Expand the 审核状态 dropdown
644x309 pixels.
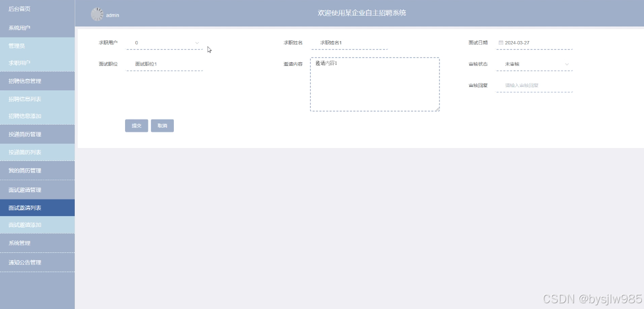click(x=567, y=64)
